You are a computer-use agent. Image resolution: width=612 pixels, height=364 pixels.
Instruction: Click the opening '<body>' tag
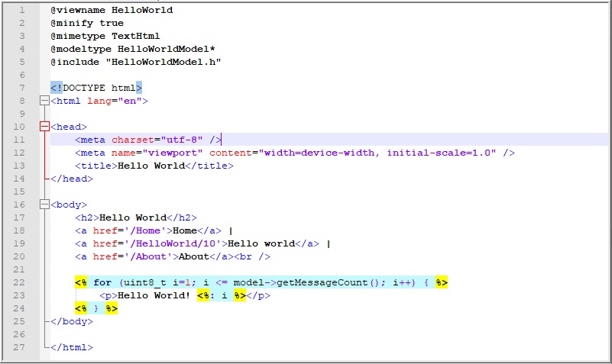[x=69, y=205]
